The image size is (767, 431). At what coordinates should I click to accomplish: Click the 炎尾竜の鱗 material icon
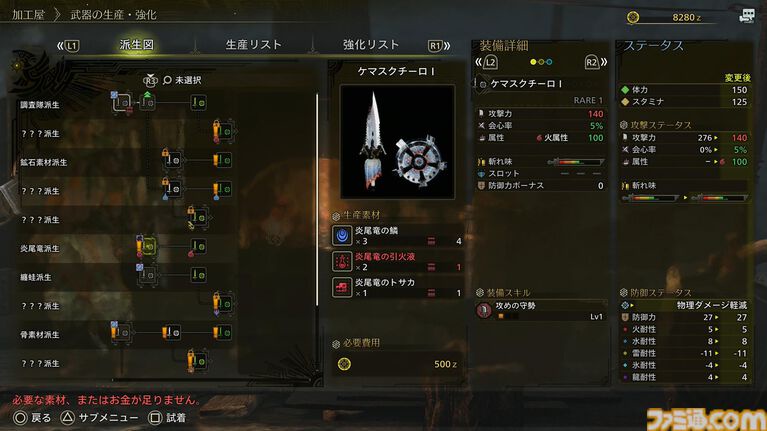click(x=342, y=235)
